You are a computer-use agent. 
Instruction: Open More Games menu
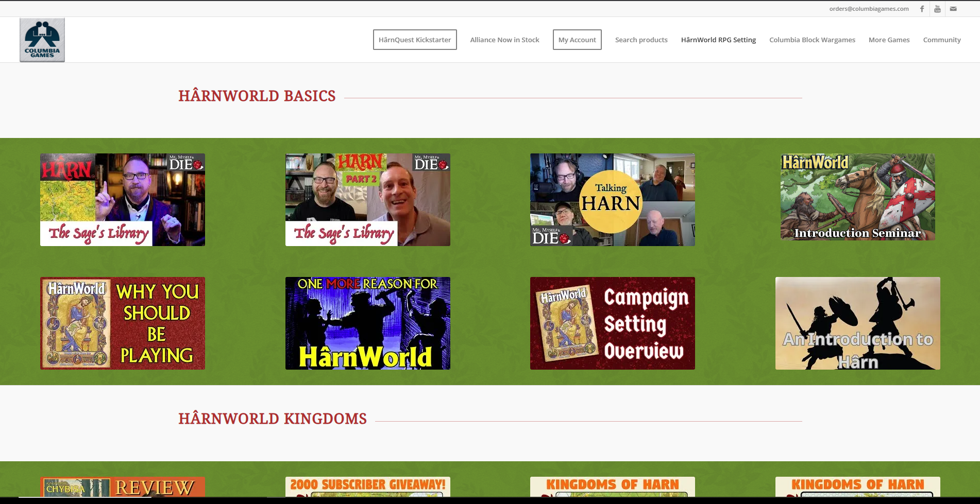pyautogui.click(x=889, y=40)
